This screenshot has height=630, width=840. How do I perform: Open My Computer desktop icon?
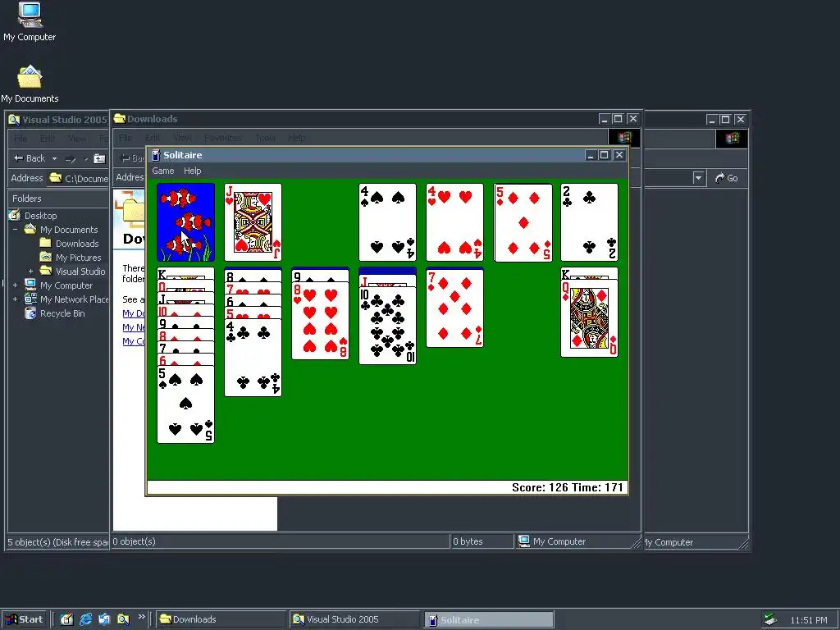click(30, 21)
